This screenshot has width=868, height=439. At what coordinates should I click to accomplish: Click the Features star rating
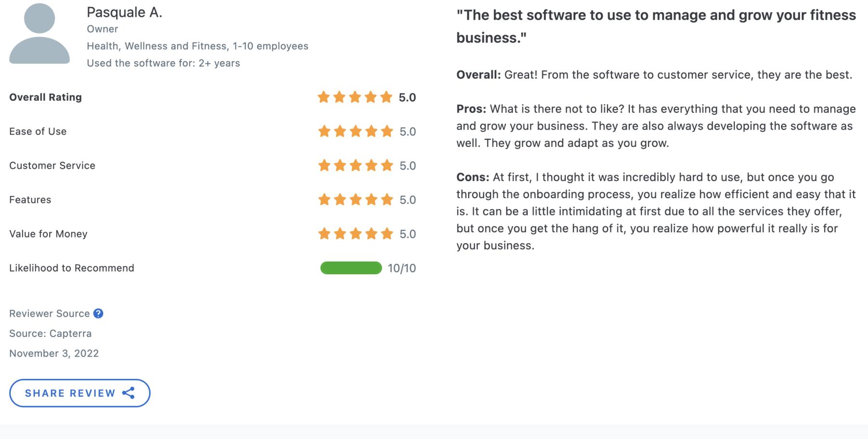point(355,200)
